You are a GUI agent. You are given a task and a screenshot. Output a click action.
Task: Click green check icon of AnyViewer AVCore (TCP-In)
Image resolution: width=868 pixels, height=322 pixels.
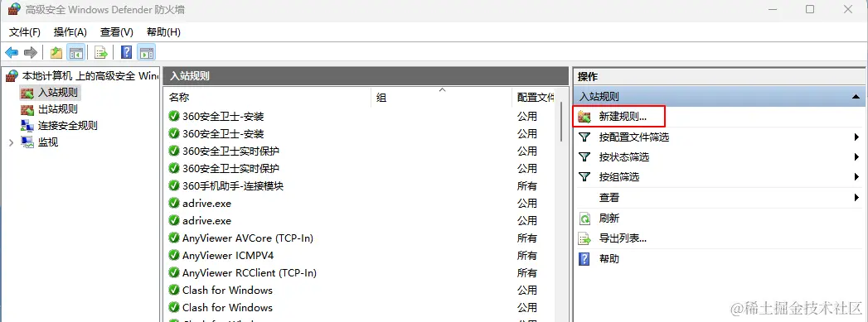coord(174,238)
